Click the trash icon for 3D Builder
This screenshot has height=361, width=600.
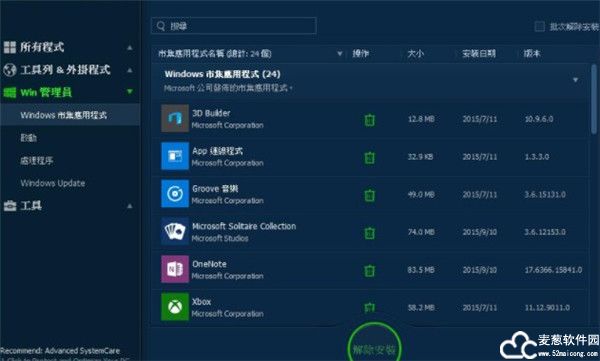pyautogui.click(x=369, y=120)
